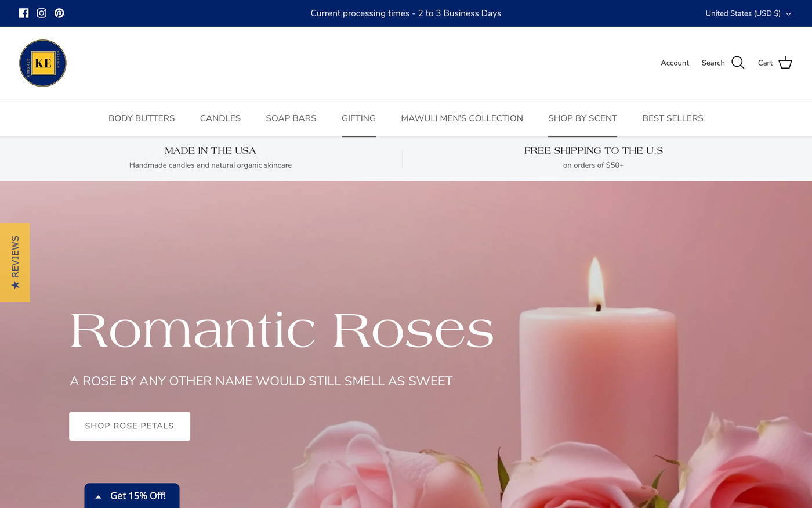812x508 pixels.
Task: Browse Mawuli Men's Collection
Action: [x=462, y=118]
